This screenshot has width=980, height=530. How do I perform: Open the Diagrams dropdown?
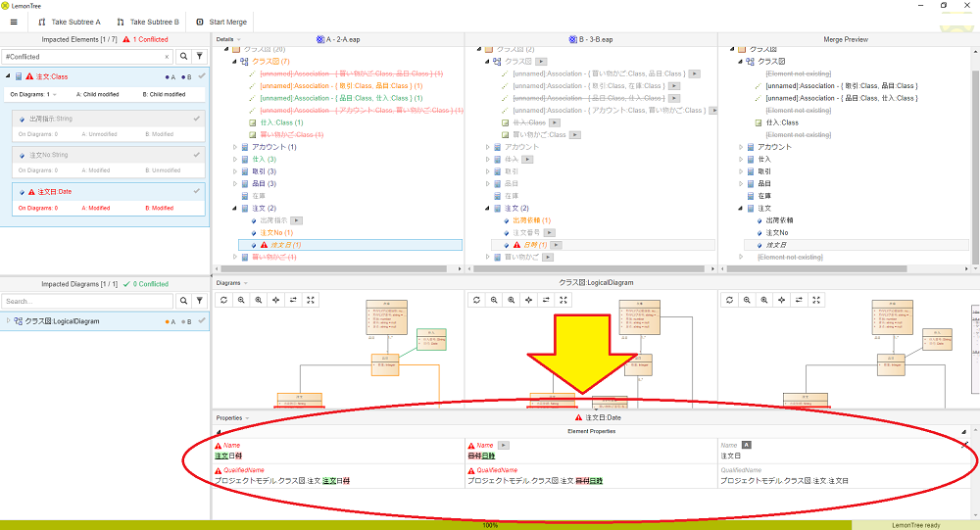click(x=232, y=283)
